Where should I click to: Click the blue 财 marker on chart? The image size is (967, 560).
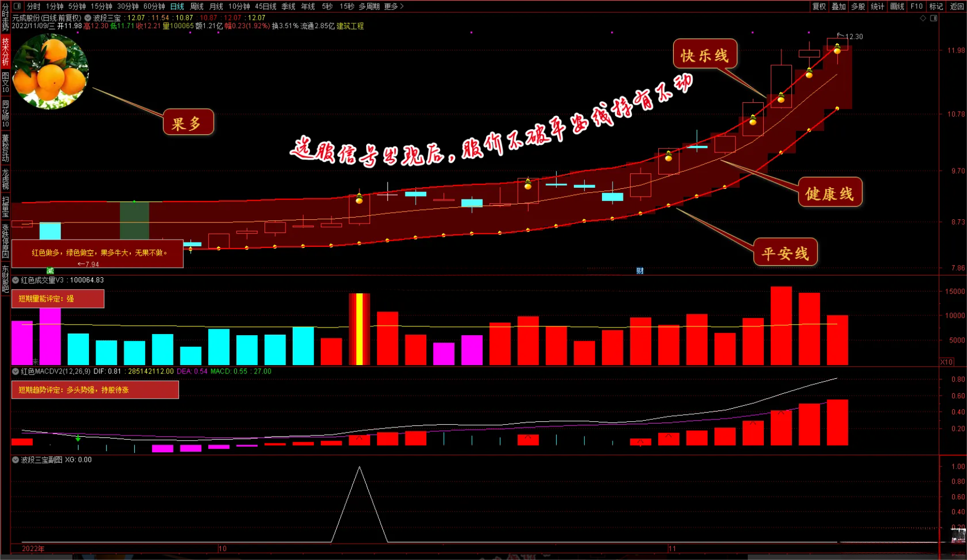click(640, 271)
